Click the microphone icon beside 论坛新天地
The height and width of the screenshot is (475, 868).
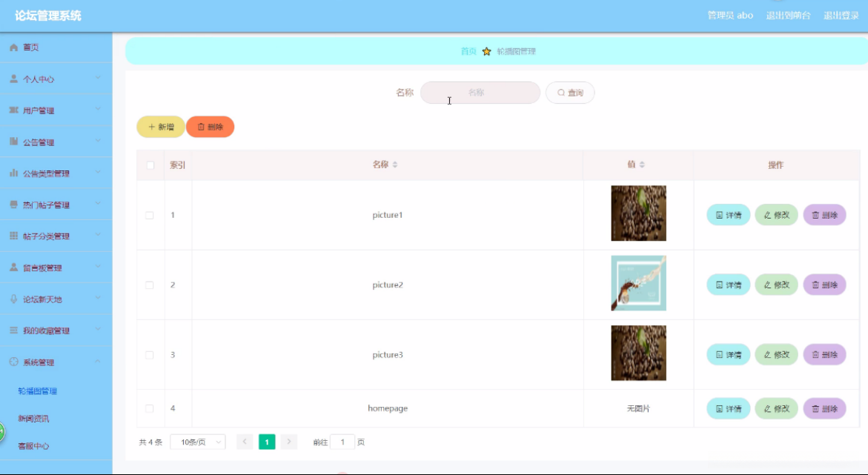coord(14,299)
